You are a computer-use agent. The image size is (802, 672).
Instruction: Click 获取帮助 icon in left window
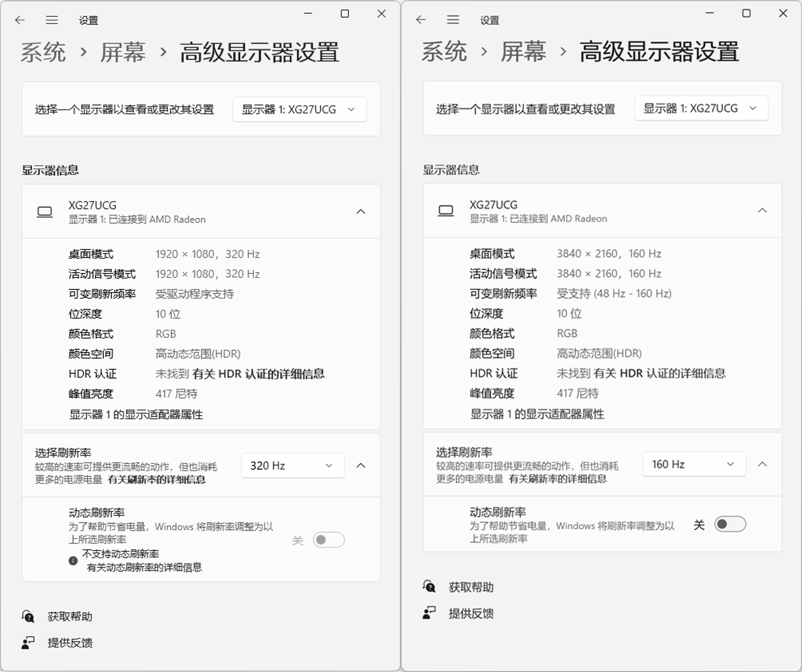(28, 616)
